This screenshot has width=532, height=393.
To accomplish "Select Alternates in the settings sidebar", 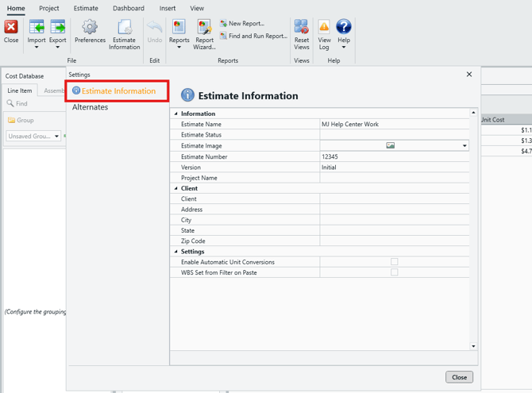I will click(90, 107).
